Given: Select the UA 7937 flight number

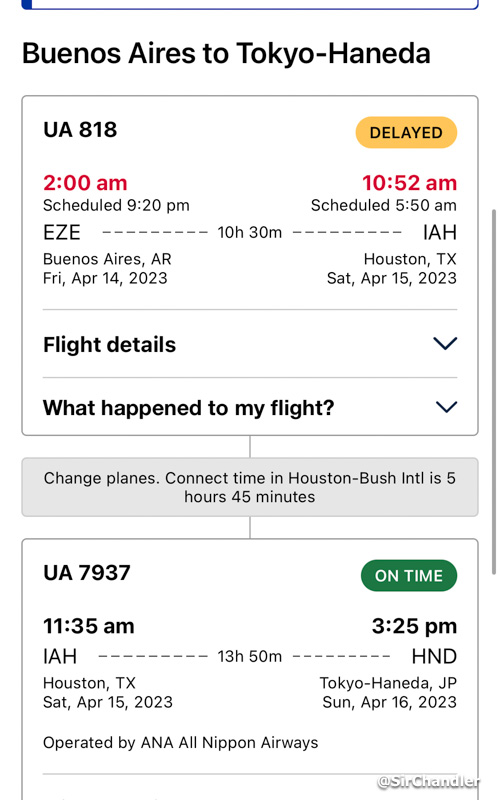Looking at the screenshot, I should (x=87, y=572).
